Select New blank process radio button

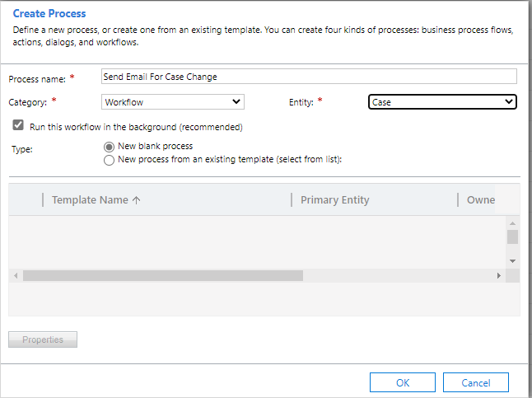(x=110, y=146)
